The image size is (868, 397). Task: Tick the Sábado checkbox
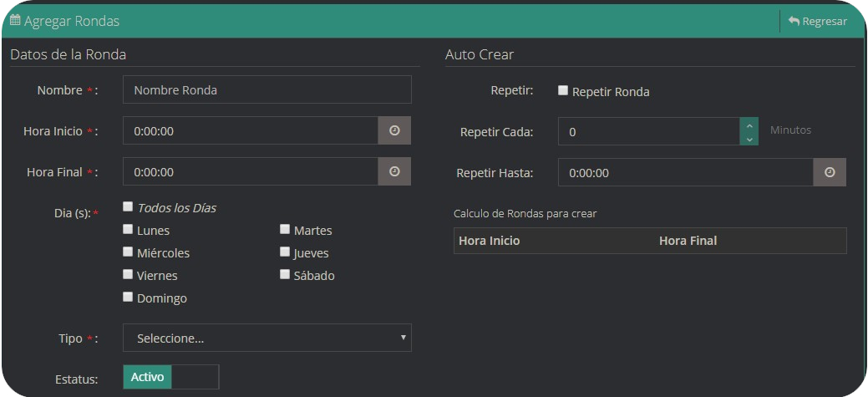[285, 274]
